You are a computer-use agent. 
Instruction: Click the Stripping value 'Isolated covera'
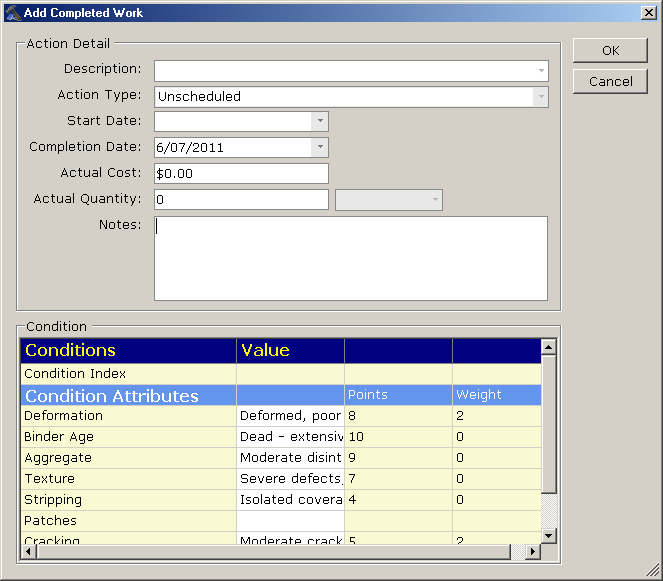click(x=290, y=500)
